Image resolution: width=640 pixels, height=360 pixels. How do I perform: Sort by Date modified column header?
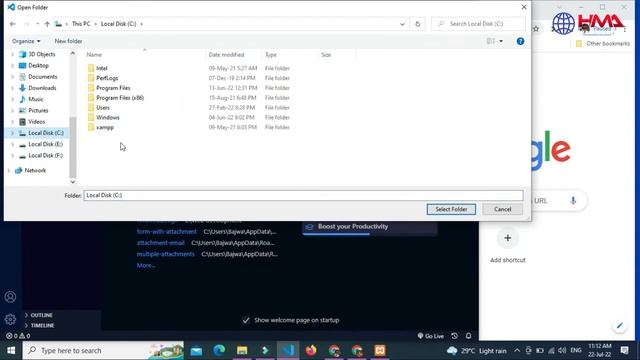click(x=226, y=55)
